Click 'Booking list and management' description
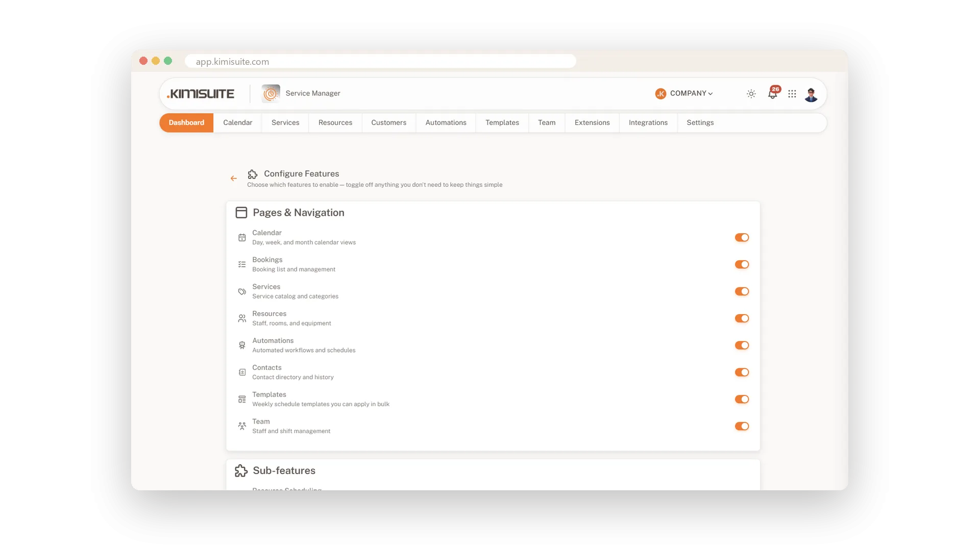This screenshot has width=980, height=551. click(x=293, y=270)
